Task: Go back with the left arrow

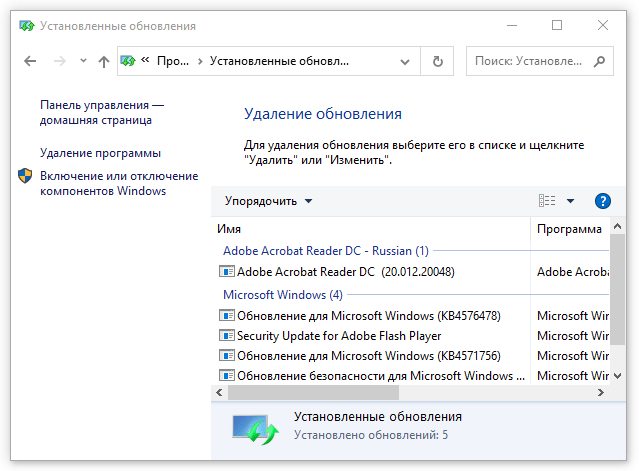Action: click(30, 62)
